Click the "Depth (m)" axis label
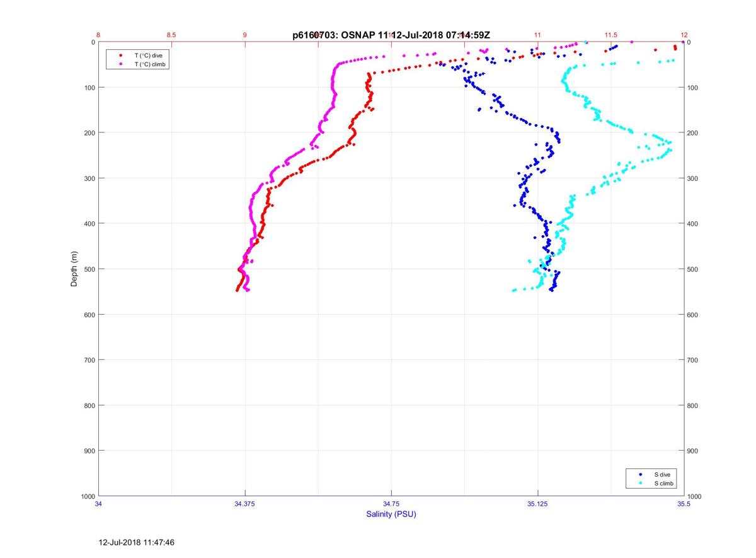The image size is (756, 558). point(74,269)
